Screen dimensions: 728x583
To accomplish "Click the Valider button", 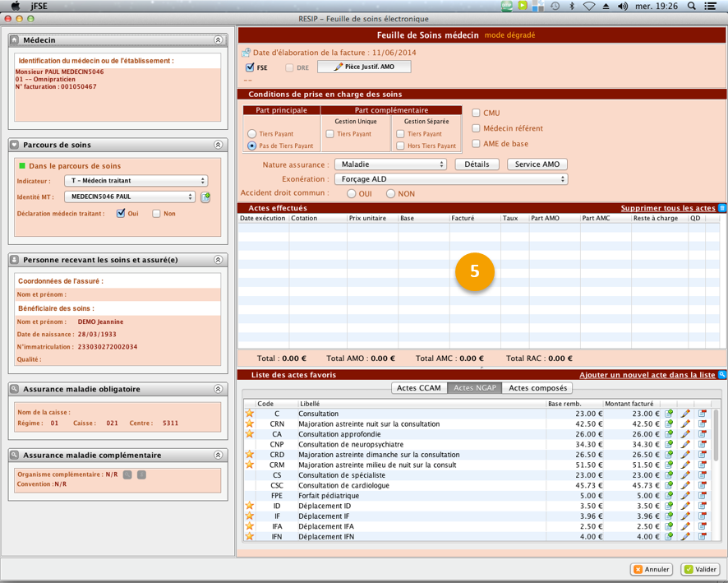I will 699,569.
